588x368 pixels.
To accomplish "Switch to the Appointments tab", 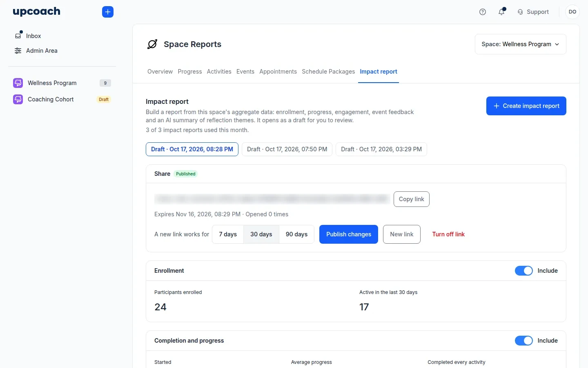I will tap(278, 72).
